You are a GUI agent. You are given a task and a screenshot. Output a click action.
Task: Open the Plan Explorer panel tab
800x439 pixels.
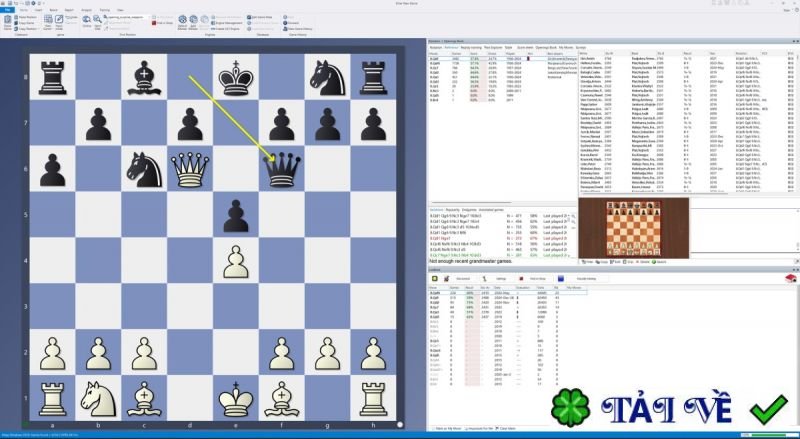click(x=493, y=47)
